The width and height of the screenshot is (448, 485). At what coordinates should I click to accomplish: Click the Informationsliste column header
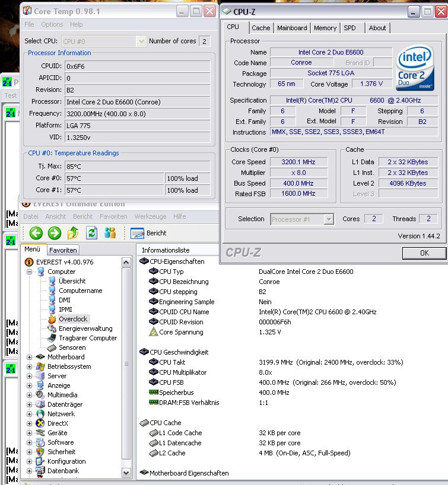coord(177,250)
